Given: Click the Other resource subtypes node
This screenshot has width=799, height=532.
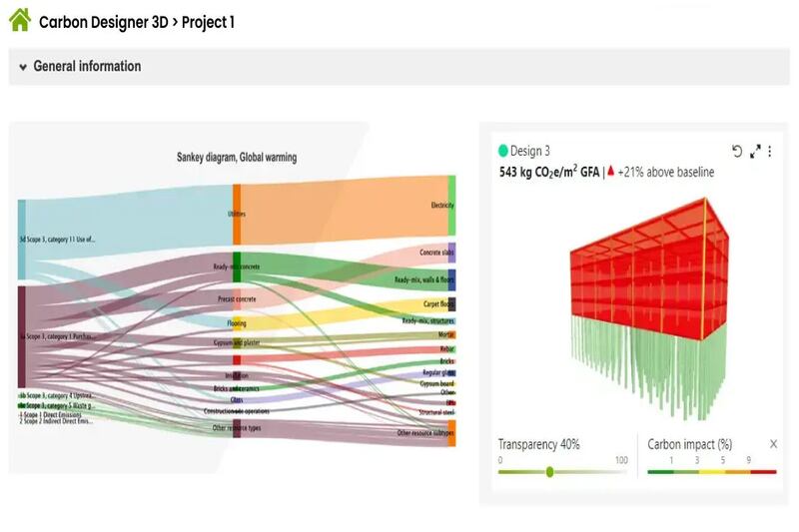Looking at the screenshot, I should pyautogui.click(x=452, y=433).
